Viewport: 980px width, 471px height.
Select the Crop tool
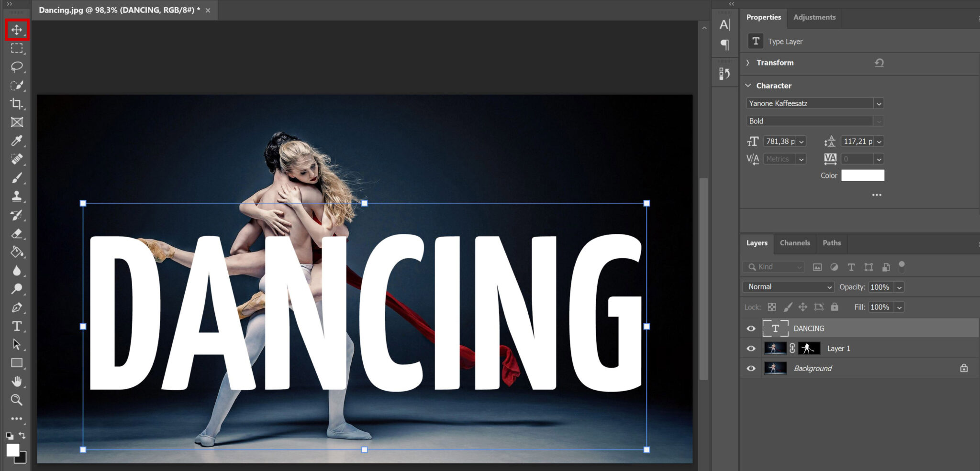pyautogui.click(x=17, y=104)
